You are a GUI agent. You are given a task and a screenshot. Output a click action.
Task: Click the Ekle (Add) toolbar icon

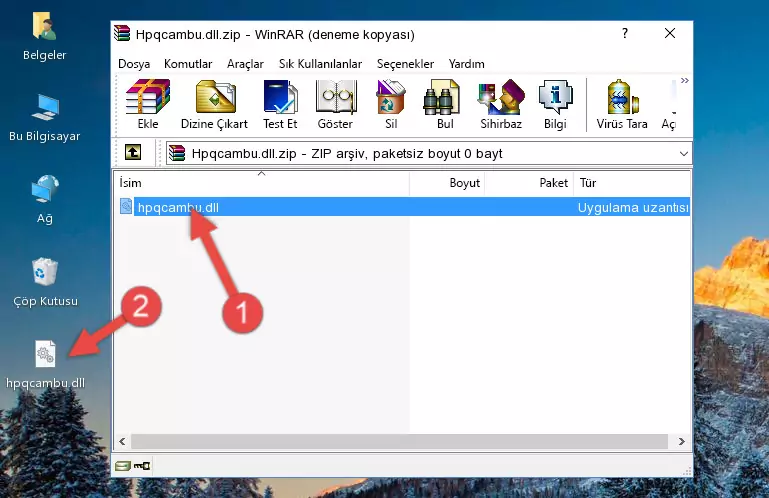point(148,104)
